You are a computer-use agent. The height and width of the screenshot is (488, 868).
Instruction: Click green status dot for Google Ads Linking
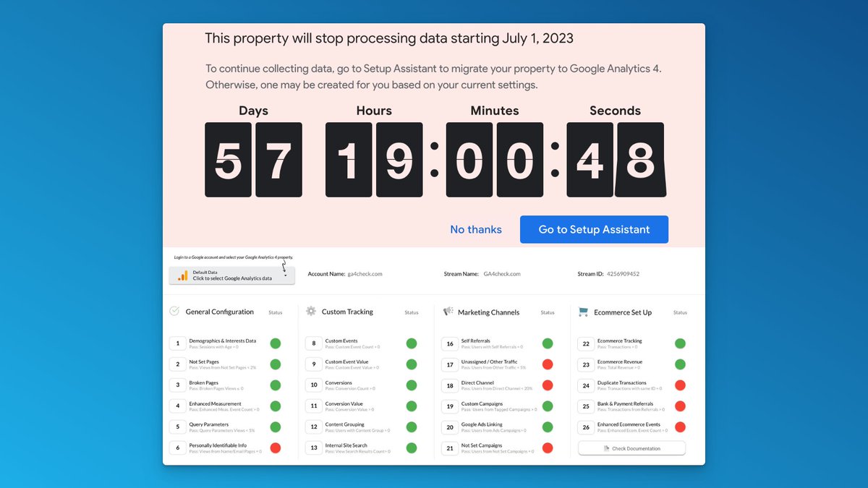pos(548,427)
